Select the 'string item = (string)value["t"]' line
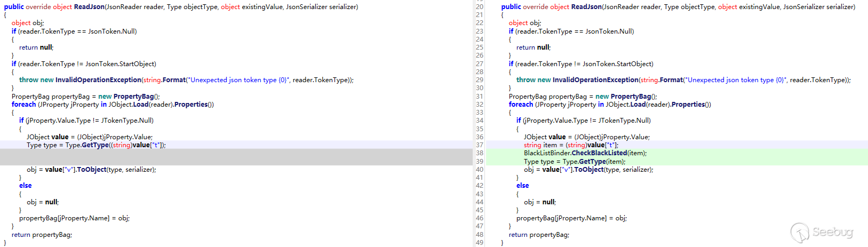868x247 pixels. (x=571, y=145)
